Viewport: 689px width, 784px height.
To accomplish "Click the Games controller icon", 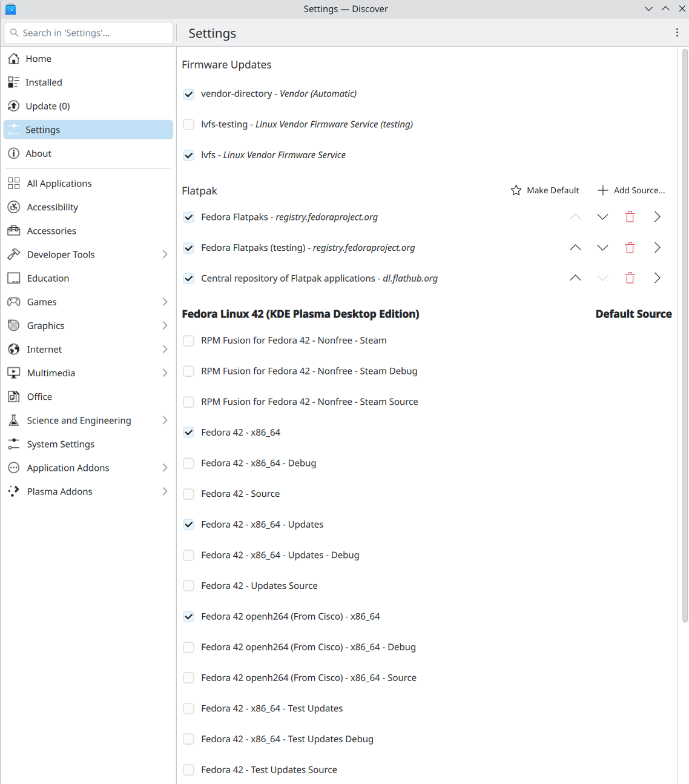I will point(14,302).
